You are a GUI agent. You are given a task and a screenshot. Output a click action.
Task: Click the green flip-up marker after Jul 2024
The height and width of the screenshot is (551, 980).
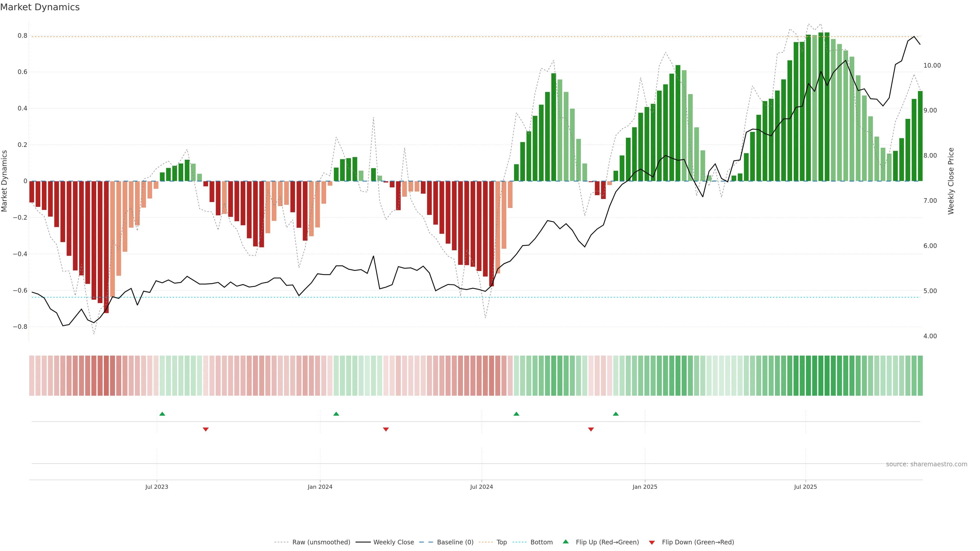tap(516, 414)
